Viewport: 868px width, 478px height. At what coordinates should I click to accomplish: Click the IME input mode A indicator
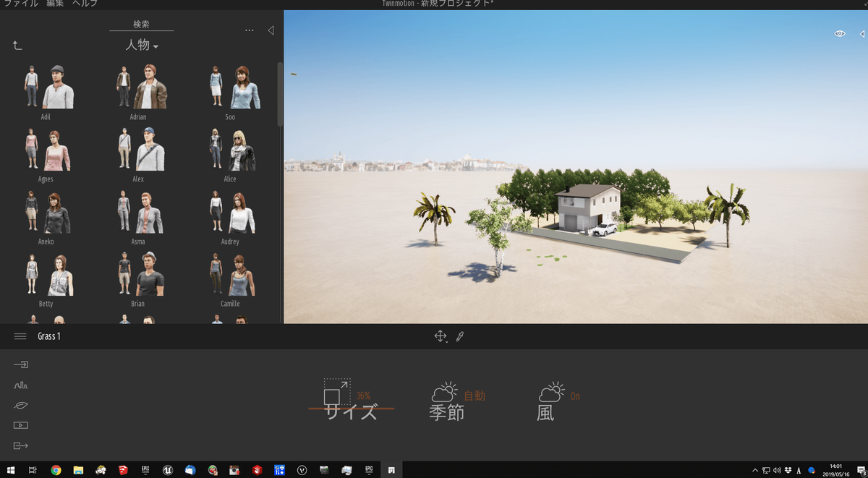click(x=799, y=470)
